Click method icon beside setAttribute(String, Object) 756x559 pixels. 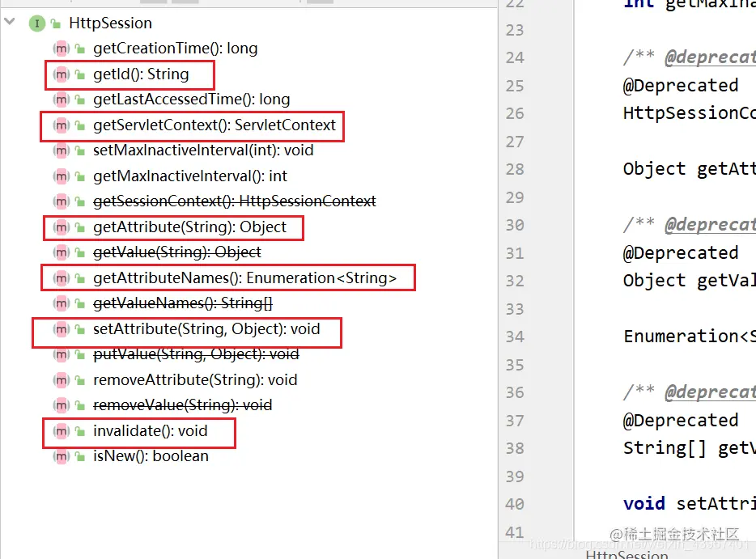point(61,329)
